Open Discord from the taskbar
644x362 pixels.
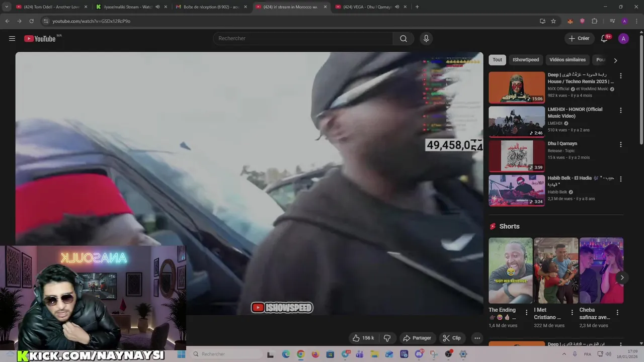point(419,354)
